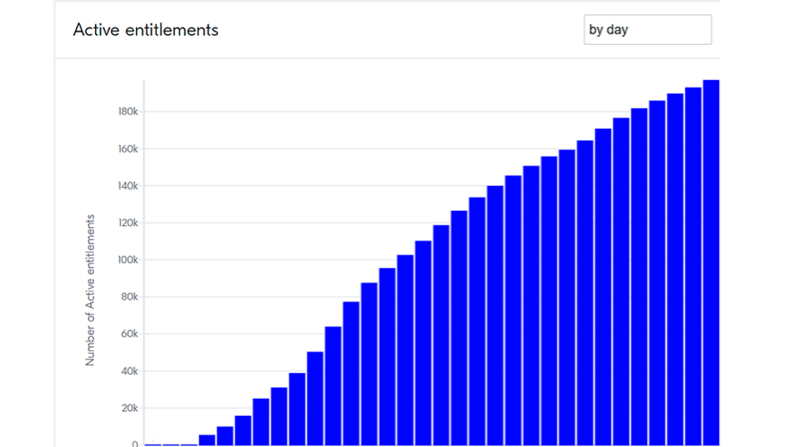
Task: Click the 60k y-axis tick label
Action: pos(126,334)
